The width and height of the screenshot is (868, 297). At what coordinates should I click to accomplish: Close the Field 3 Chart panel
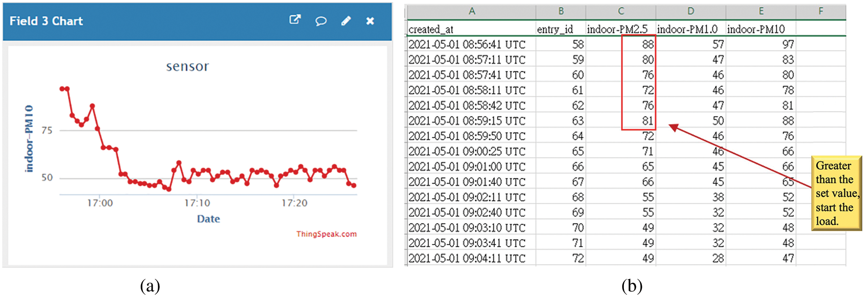coord(370,21)
